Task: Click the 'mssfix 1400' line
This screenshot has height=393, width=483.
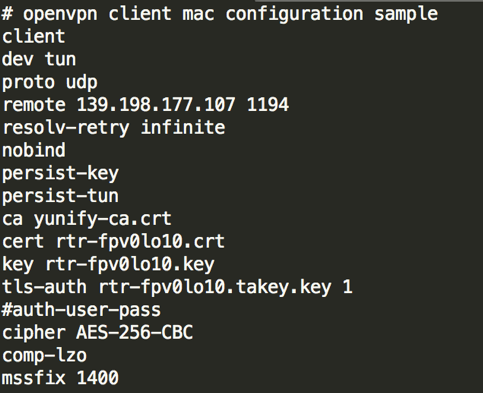Action: 60,378
